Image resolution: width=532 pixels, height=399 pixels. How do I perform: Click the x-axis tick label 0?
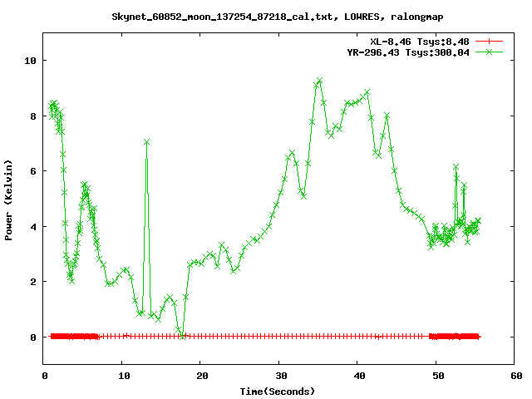(x=45, y=376)
